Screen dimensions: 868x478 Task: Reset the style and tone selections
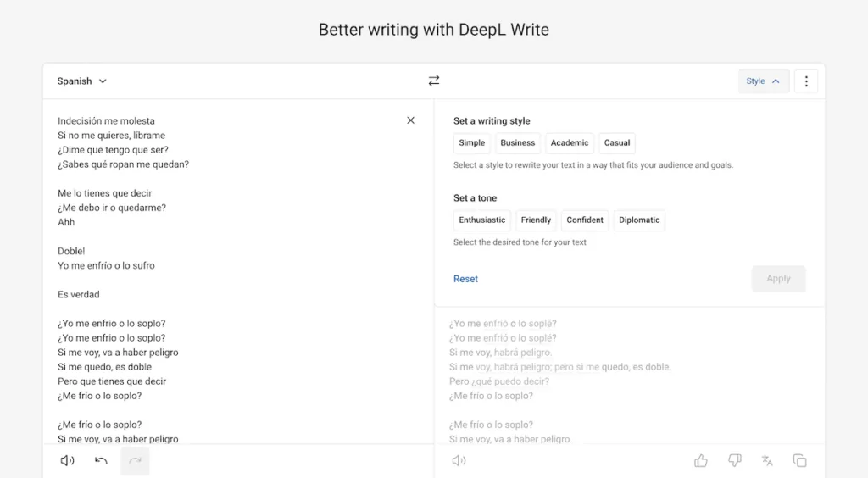(465, 279)
